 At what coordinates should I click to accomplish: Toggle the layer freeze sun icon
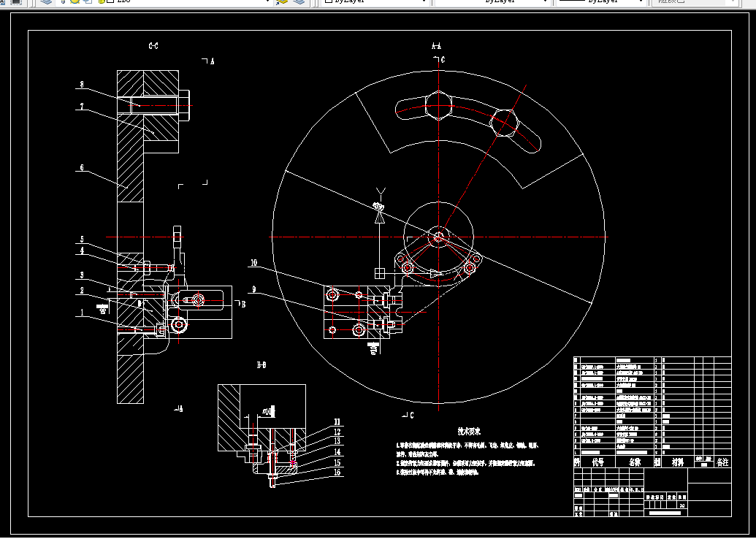[x=75, y=1]
